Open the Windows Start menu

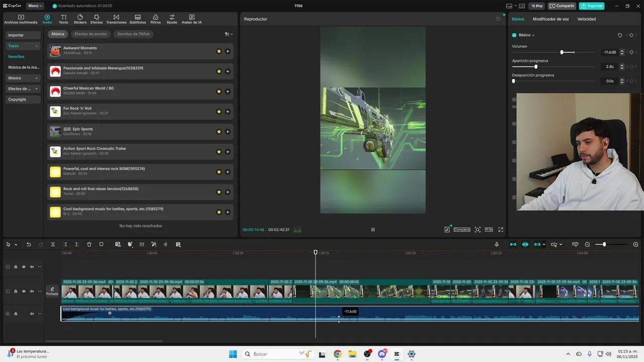232,354
